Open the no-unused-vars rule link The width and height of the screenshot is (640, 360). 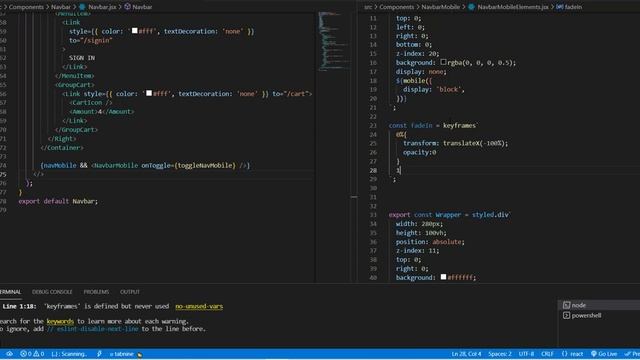click(199, 306)
